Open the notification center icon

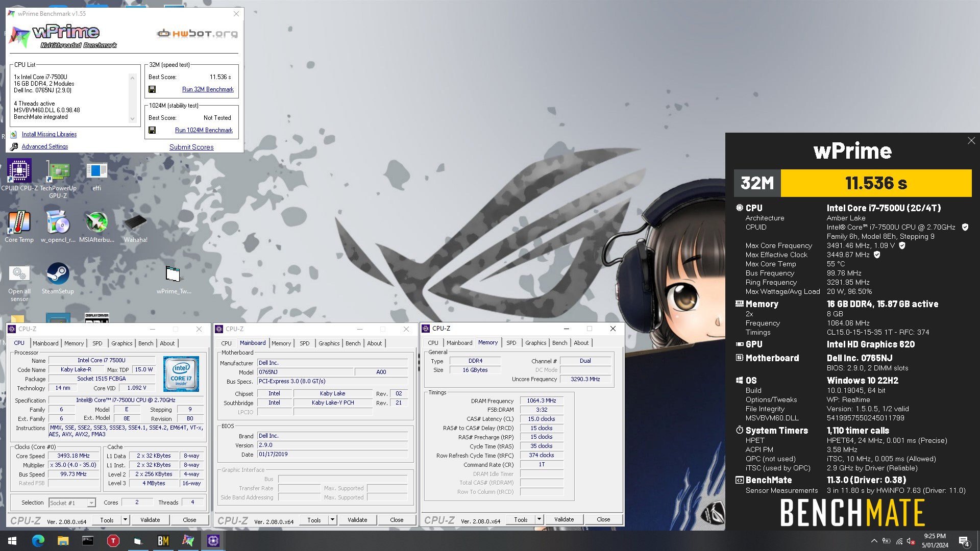(x=964, y=541)
